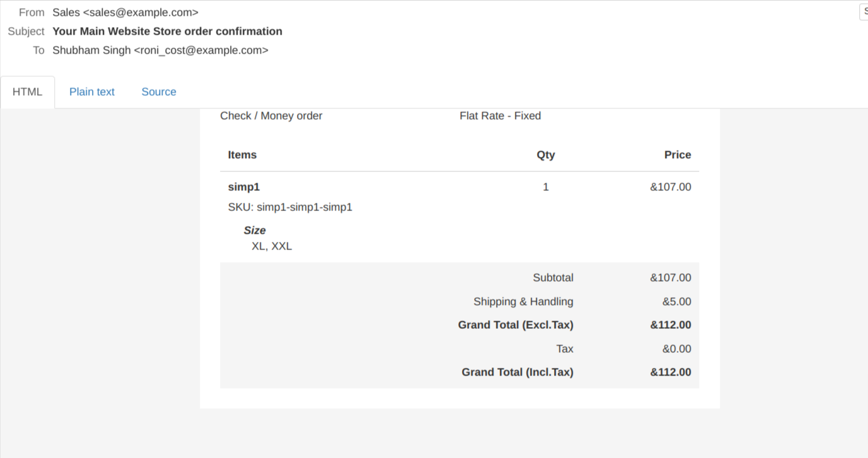Select the HTML tab

(x=27, y=91)
